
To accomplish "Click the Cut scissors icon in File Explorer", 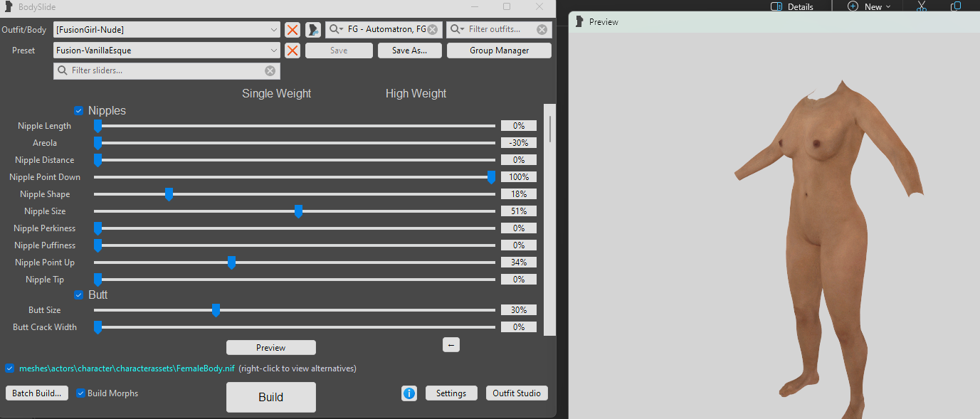I will coord(921,6).
